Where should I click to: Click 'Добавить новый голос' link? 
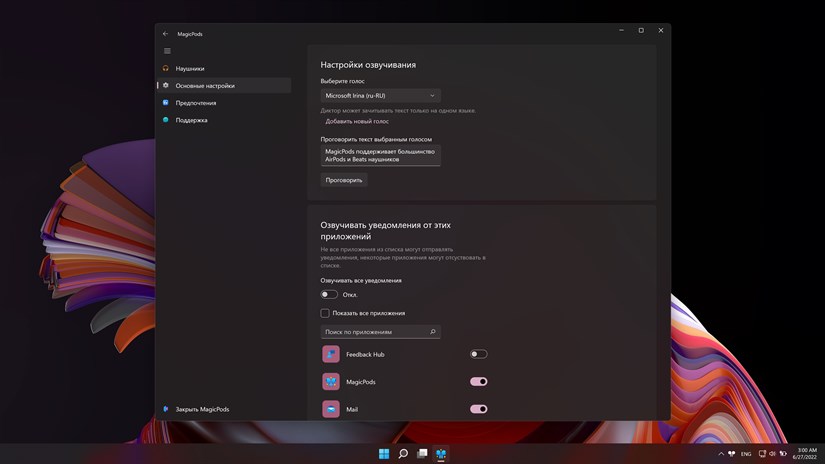click(357, 121)
